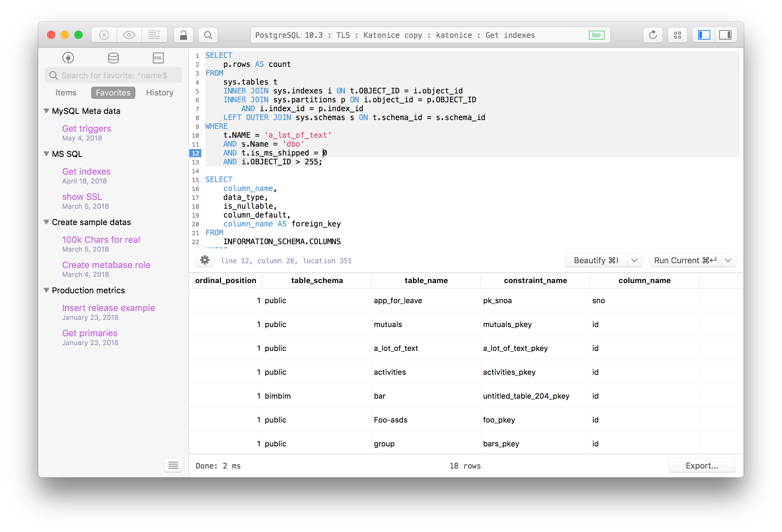Click the Export... button
Screen dimensions: 782x532
(702, 465)
